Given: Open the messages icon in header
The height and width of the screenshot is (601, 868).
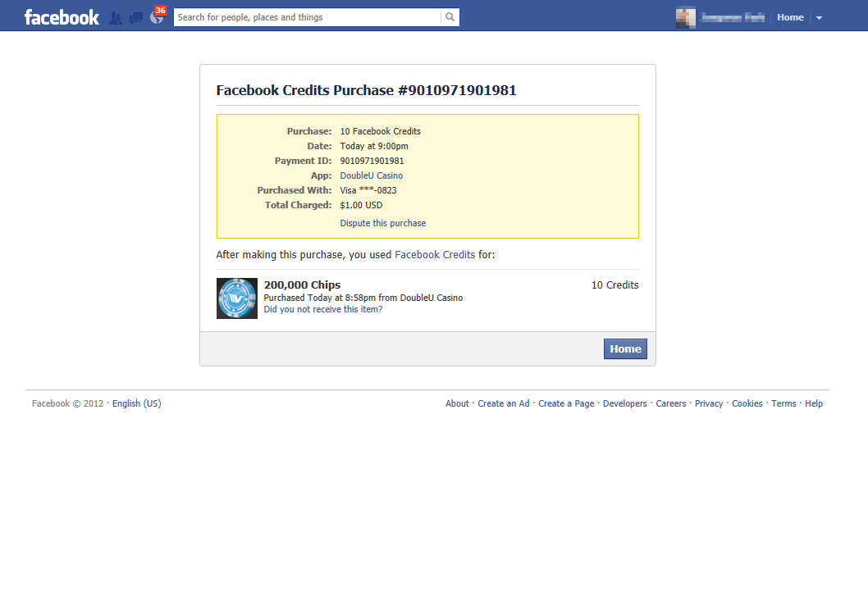Looking at the screenshot, I should (135, 18).
